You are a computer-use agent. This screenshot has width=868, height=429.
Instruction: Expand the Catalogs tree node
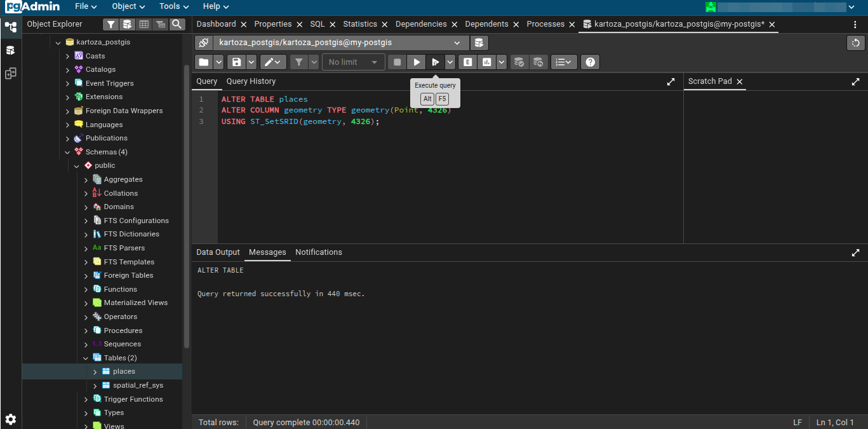(x=67, y=69)
